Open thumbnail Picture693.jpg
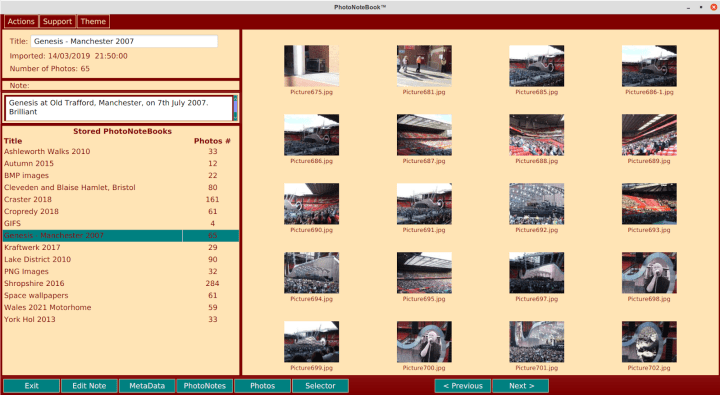Viewport: 720px width, 395px height. (x=649, y=203)
